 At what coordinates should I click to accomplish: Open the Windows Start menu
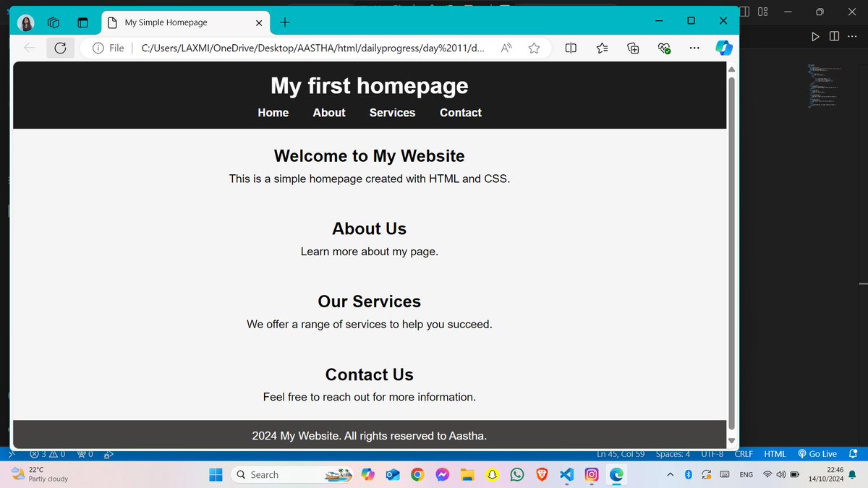[x=216, y=475]
